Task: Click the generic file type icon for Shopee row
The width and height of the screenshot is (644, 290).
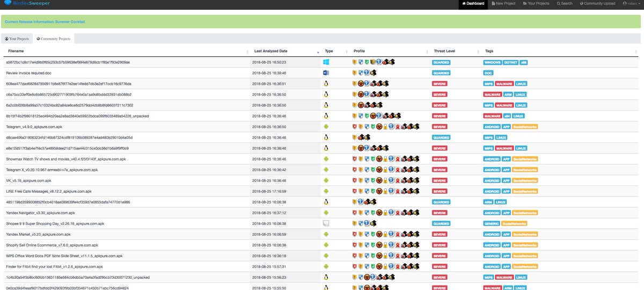Action: point(326,223)
